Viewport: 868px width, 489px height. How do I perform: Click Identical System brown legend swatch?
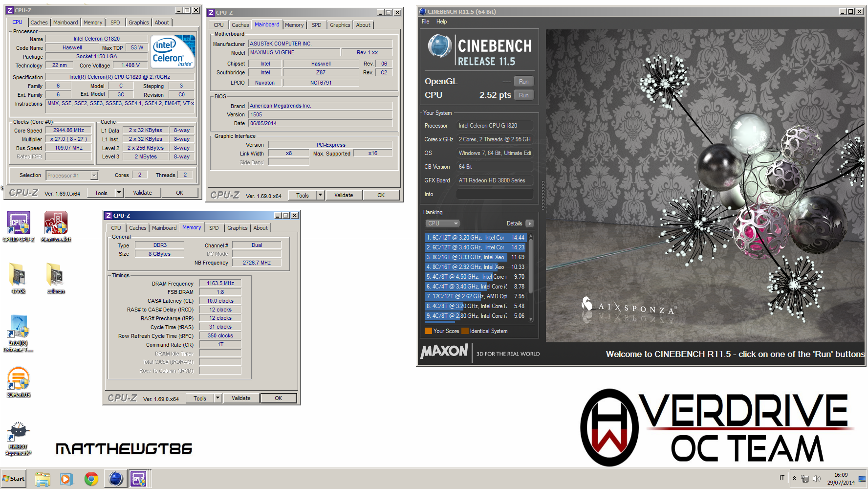(x=465, y=331)
